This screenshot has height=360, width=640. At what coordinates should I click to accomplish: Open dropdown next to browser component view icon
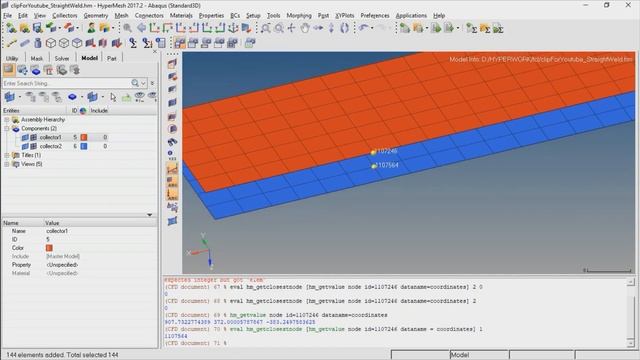click(82, 97)
